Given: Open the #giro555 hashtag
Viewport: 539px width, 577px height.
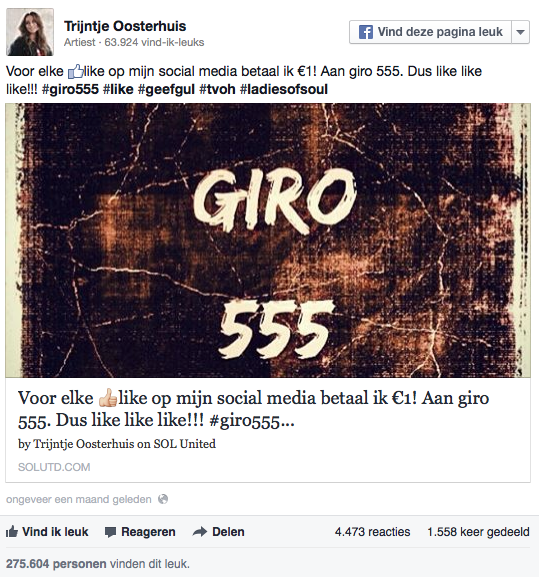Looking at the screenshot, I should tap(70, 89).
